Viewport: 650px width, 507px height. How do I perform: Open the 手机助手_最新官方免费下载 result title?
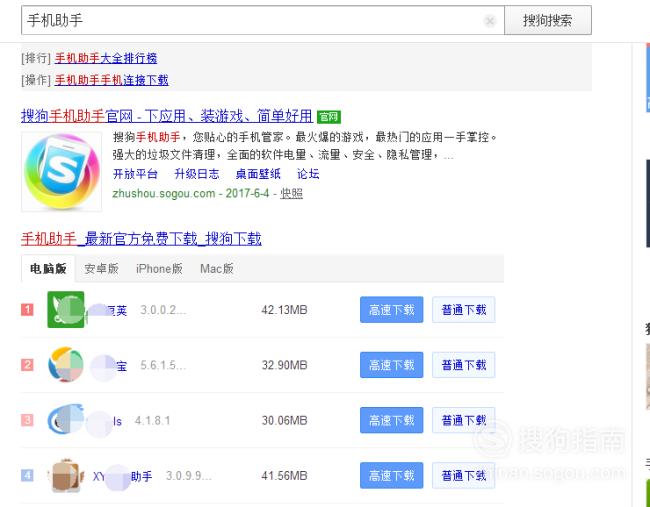click(x=141, y=239)
